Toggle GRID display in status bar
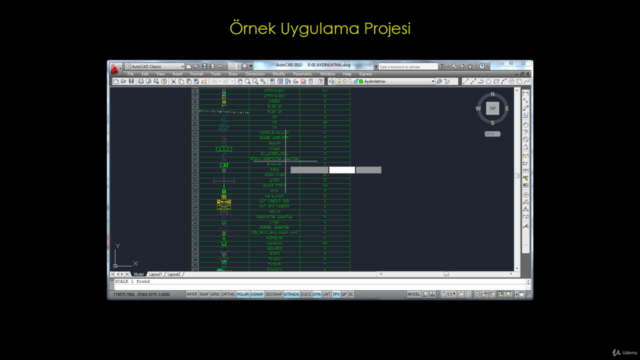The image size is (640, 360). (x=216, y=294)
